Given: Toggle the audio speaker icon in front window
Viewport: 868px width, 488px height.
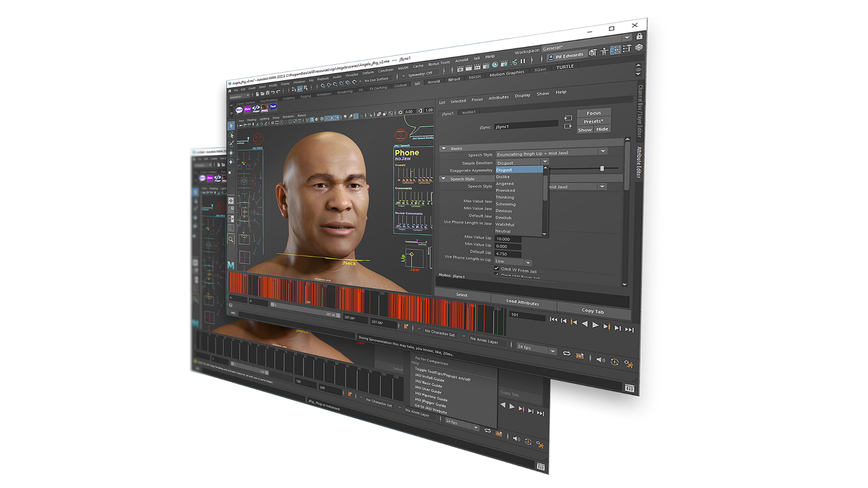Looking at the screenshot, I should pyautogui.click(x=600, y=360).
